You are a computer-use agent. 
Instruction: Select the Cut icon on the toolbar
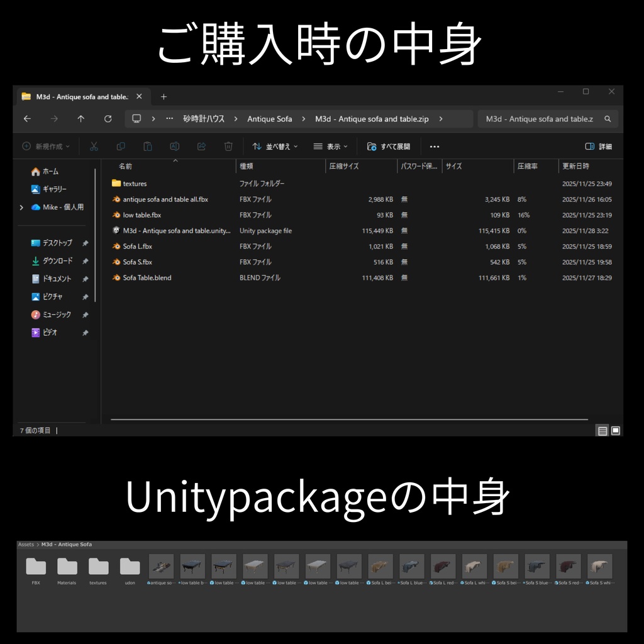(93, 146)
